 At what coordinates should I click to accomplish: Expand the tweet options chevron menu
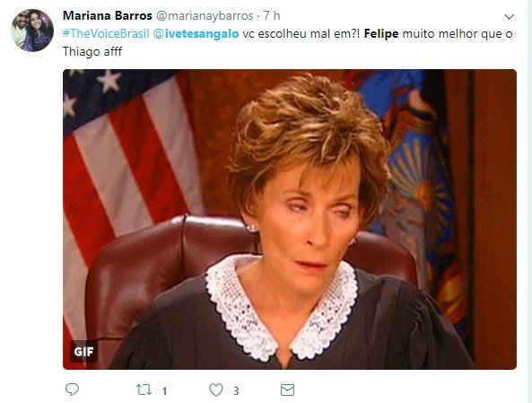point(509,16)
